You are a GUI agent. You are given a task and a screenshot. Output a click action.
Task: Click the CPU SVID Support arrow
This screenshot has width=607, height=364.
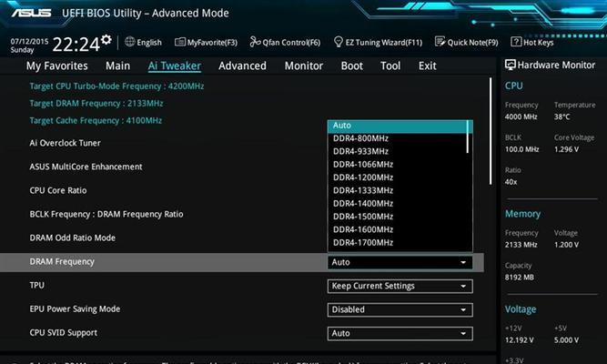(463, 333)
